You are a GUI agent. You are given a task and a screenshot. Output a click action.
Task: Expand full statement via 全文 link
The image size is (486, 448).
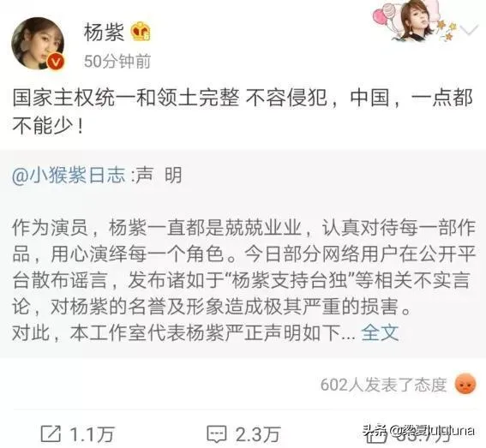point(380,332)
